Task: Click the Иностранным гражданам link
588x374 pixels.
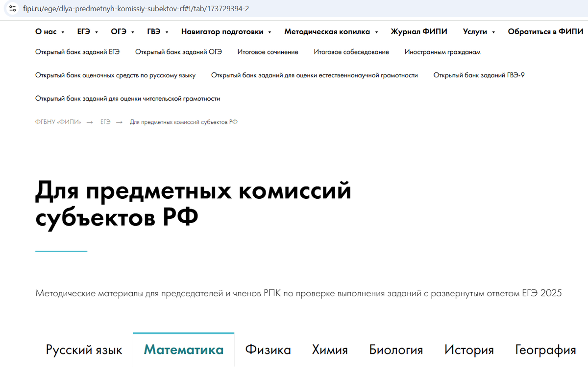Action: point(442,51)
